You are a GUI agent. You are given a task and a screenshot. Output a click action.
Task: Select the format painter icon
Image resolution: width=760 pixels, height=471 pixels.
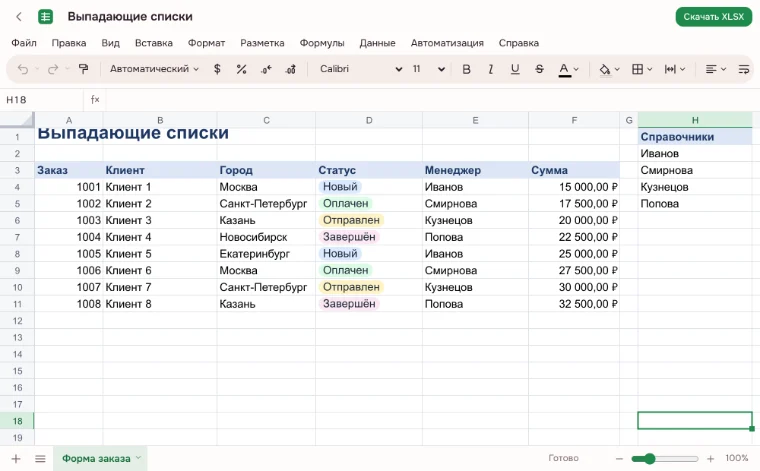point(83,69)
